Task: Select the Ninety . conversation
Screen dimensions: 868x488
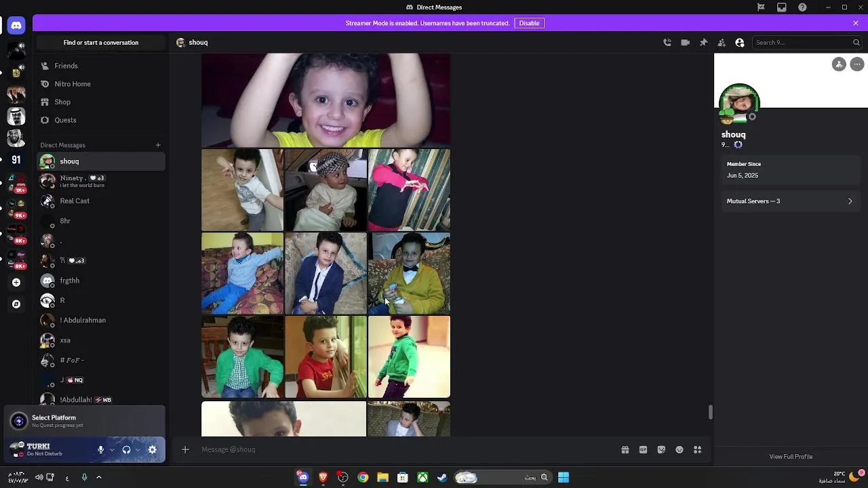Action: [x=101, y=181]
